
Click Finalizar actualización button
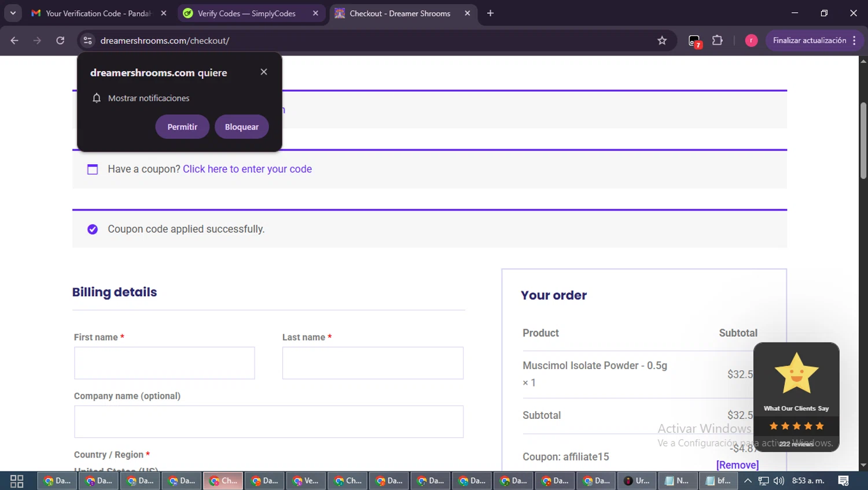810,40
